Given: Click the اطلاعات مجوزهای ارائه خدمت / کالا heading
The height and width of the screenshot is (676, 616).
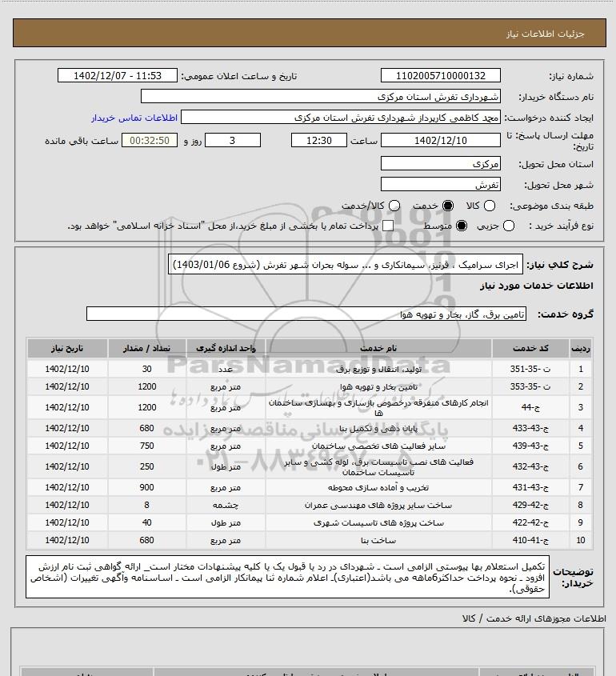Looking at the screenshot, I should click(x=534, y=618).
